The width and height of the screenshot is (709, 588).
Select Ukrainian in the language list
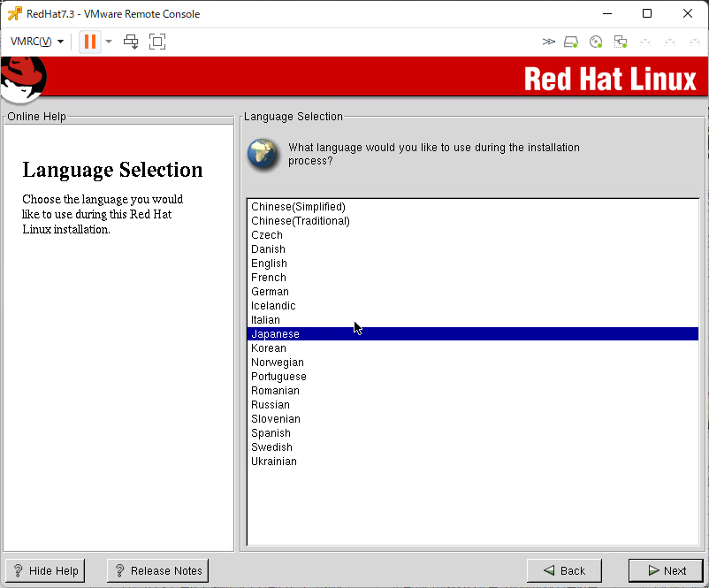tap(472, 462)
